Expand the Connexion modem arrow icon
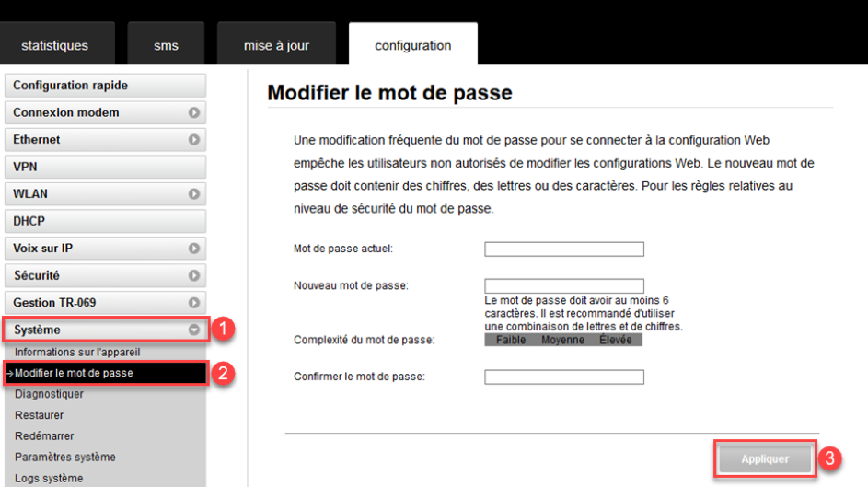Screen dimensions: 868x487 [x=194, y=113]
